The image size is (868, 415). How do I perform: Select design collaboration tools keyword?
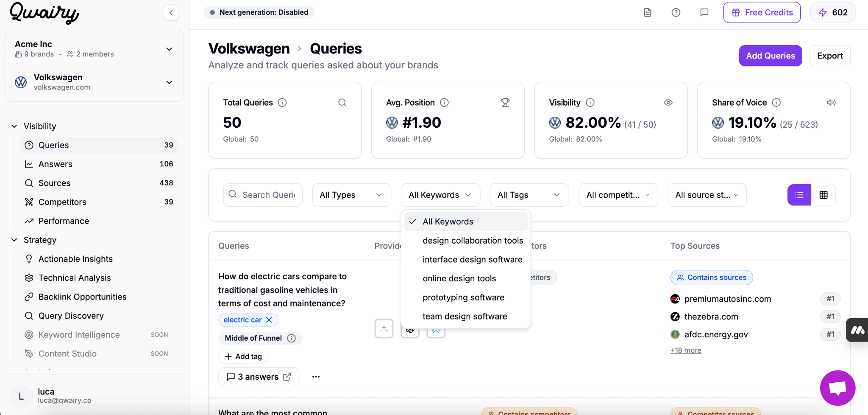[466, 241]
